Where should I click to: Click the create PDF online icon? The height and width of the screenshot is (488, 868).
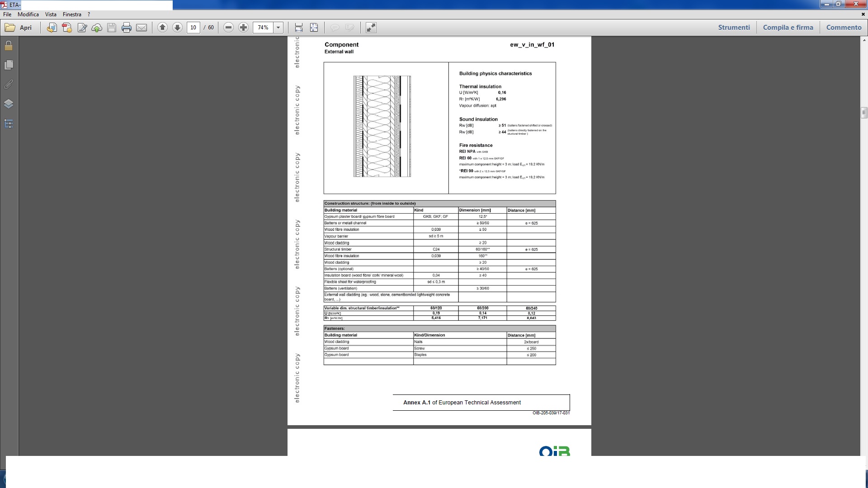[x=52, y=28]
